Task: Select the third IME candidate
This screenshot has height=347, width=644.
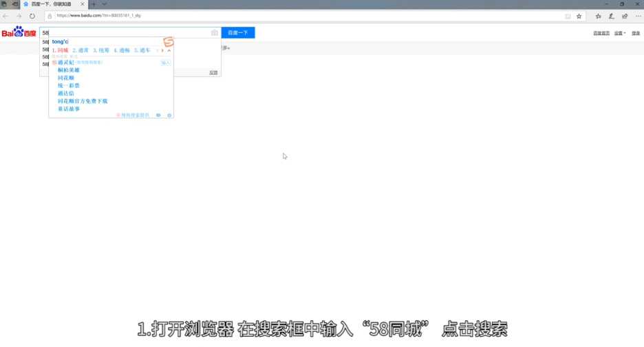Action: [101, 50]
